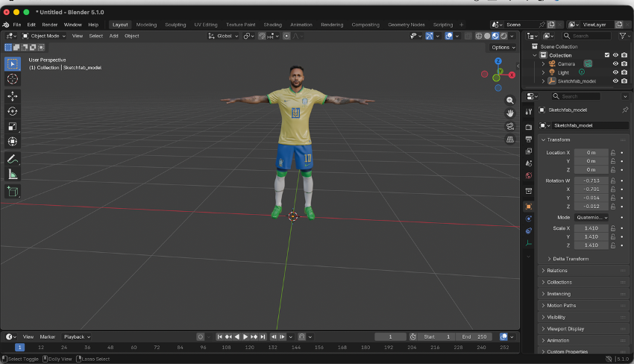
Task: Hide the Camera object with eye icon
Action: pos(615,63)
